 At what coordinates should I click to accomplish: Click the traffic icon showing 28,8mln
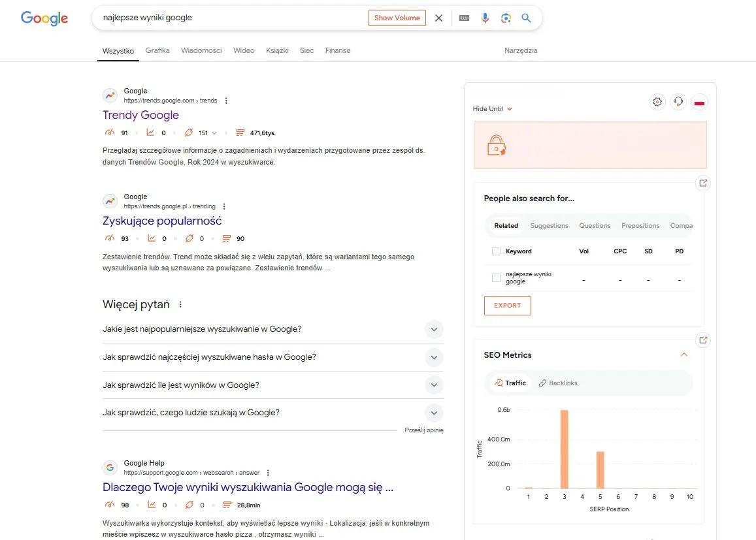[227, 505]
